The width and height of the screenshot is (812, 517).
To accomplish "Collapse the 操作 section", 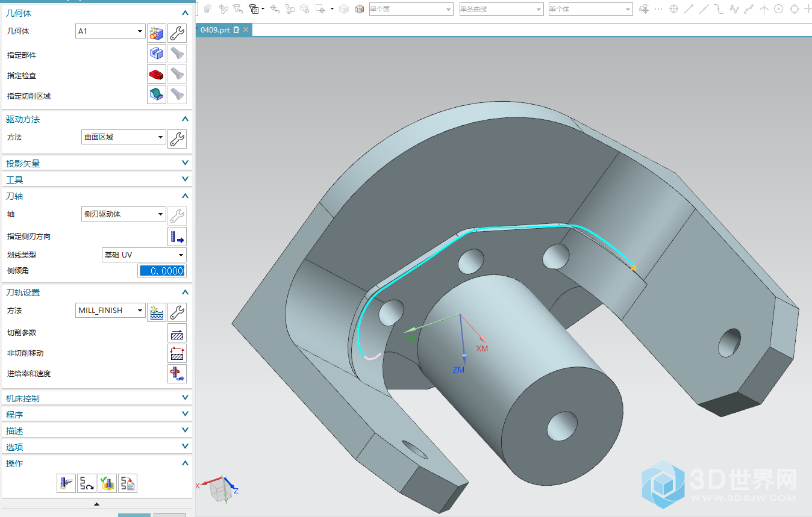I will (x=185, y=463).
